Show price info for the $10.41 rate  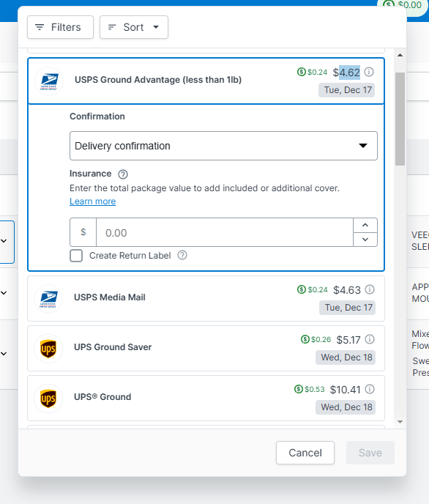coord(370,389)
